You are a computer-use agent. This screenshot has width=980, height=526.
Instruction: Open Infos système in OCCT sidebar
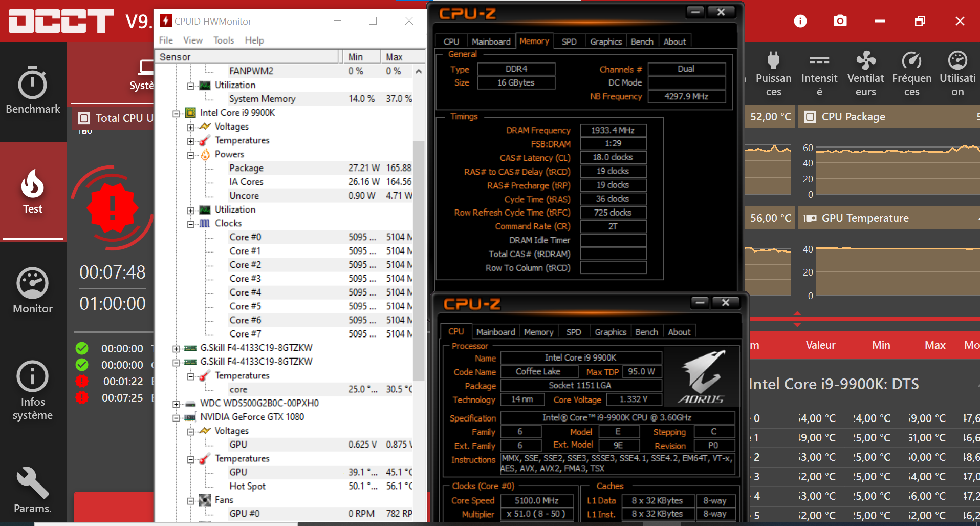33,390
